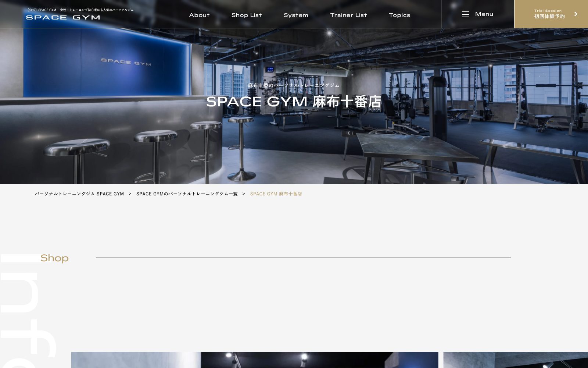Open the Trainer List menu item
Image resolution: width=588 pixels, height=368 pixels.
tap(348, 15)
